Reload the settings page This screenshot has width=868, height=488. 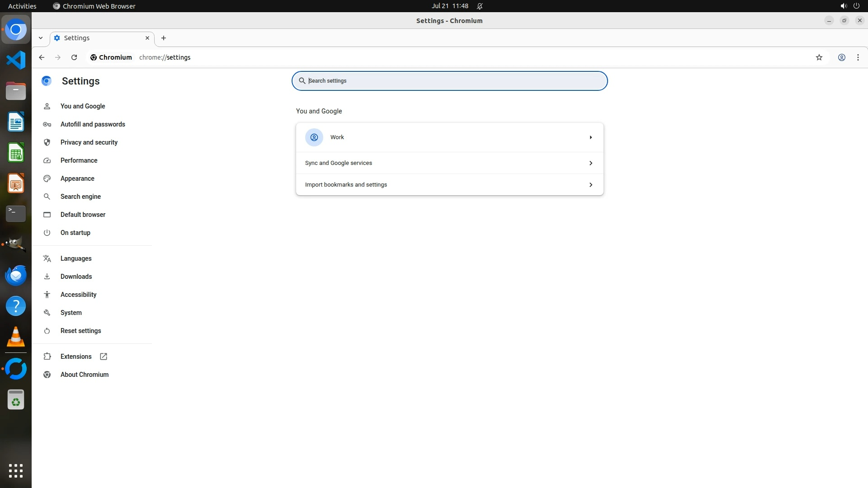coord(74,57)
